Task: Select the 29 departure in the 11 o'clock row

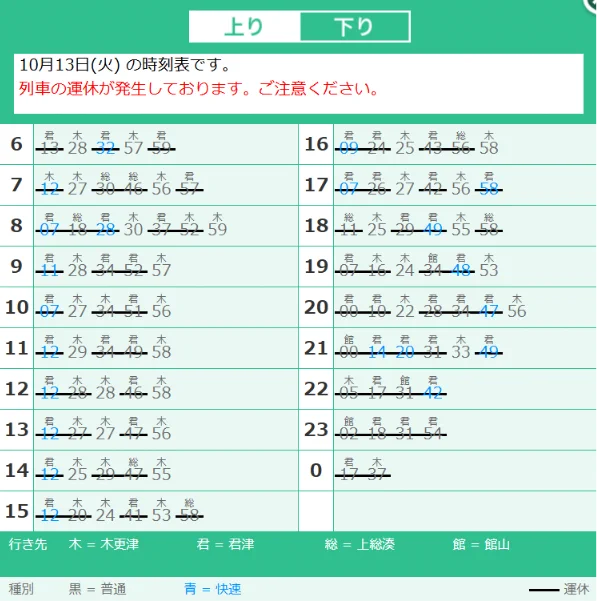Action: [77, 352]
